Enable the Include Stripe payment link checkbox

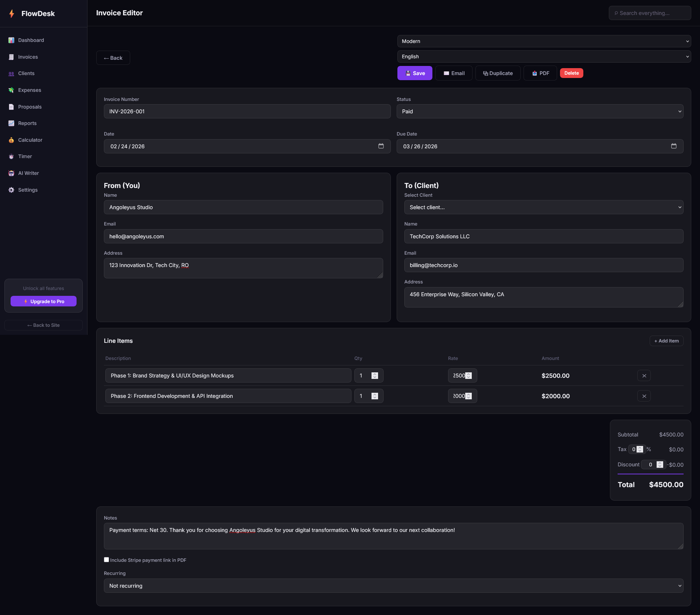(x=106, y=560)
